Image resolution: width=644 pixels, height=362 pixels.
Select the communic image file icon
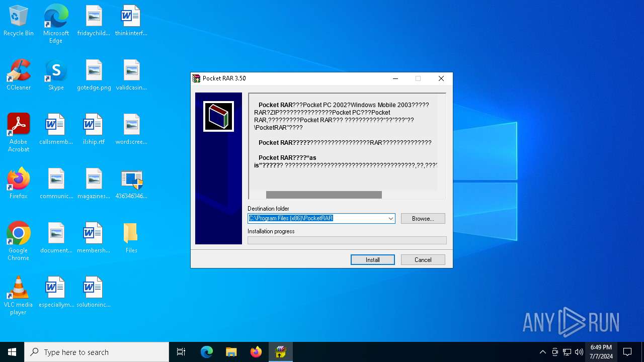(x=56, y=184)
